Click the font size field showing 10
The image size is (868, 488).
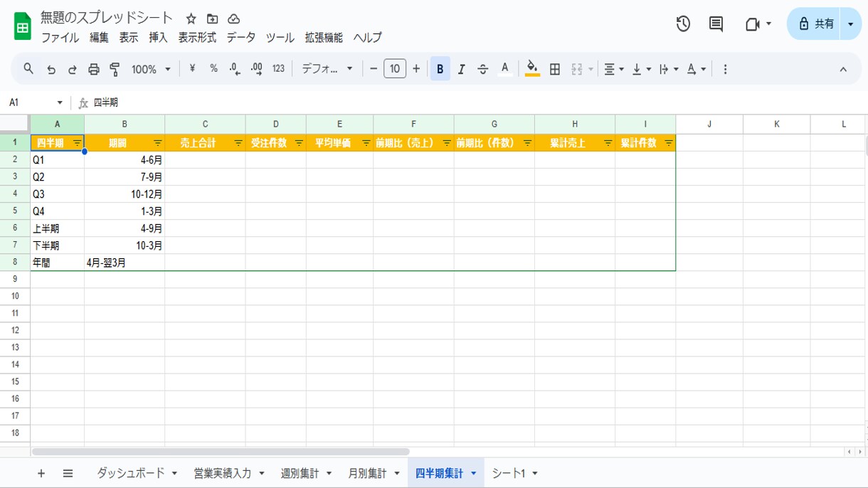[395, 69]
